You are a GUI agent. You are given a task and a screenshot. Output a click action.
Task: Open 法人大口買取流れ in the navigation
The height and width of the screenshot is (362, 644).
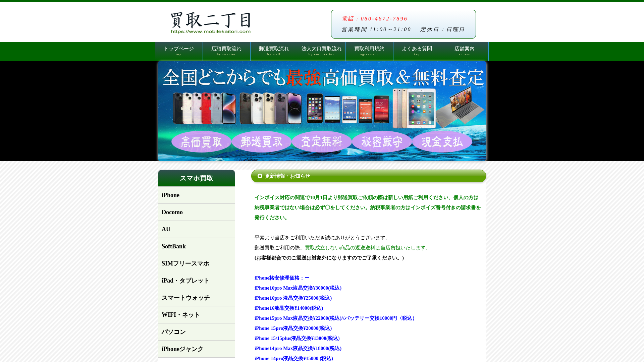[x=322, y=51]
